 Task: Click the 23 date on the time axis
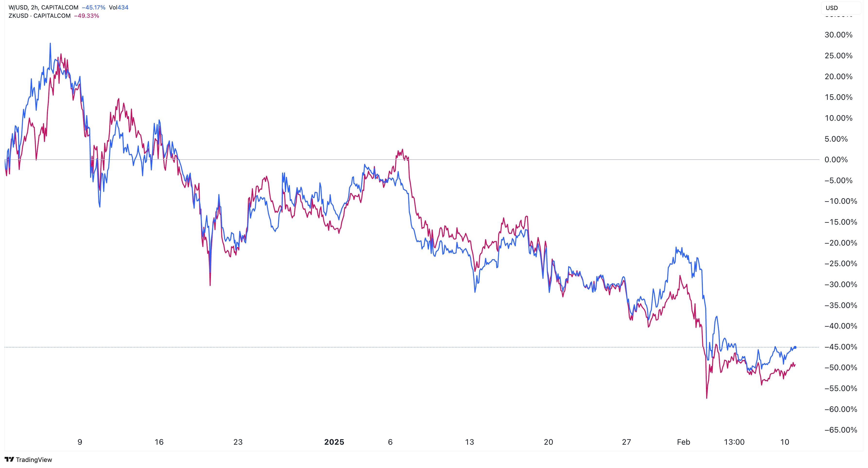[x=238, y=442]
